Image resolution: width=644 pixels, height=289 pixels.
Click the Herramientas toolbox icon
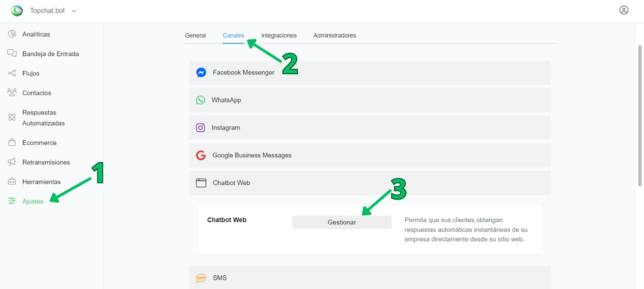point(12,181)
